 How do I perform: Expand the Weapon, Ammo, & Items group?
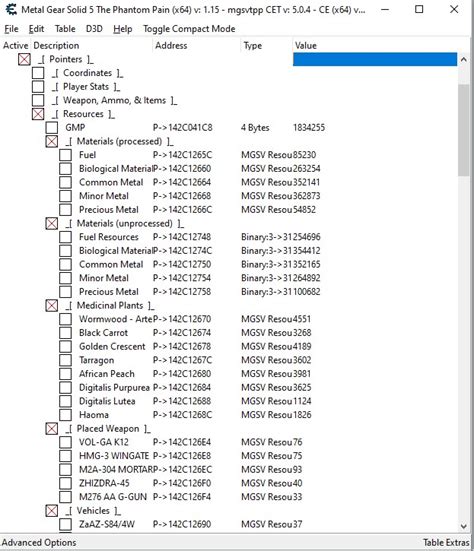click(38, 100)
